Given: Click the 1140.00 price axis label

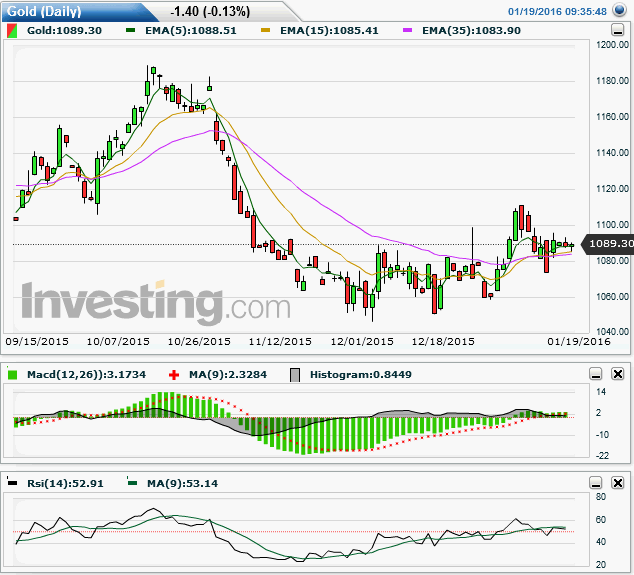Looking at the screenshot, I should tap(613, 152).
